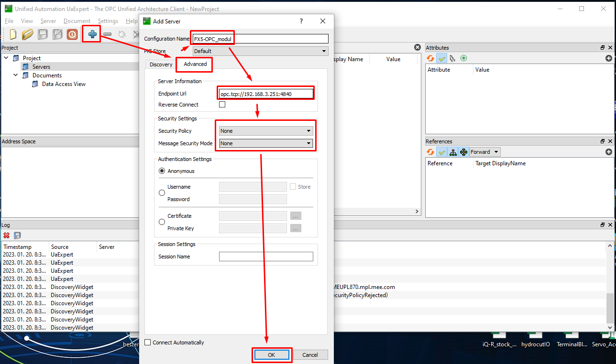Viewport: 616px width, 364px height.
Task: Click the circular network icon in References
Action: tap(463, 152)
